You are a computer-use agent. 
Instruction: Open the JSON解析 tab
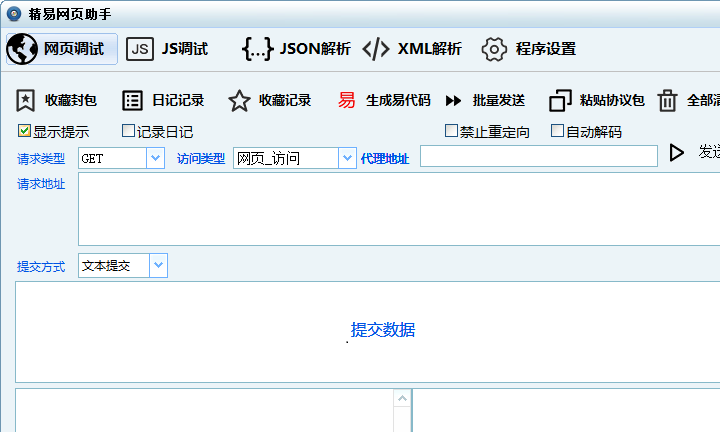pos(296,49)
